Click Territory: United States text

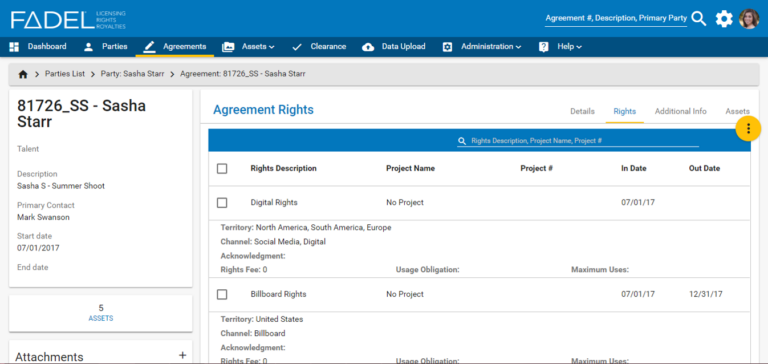(x=262, y=319)
